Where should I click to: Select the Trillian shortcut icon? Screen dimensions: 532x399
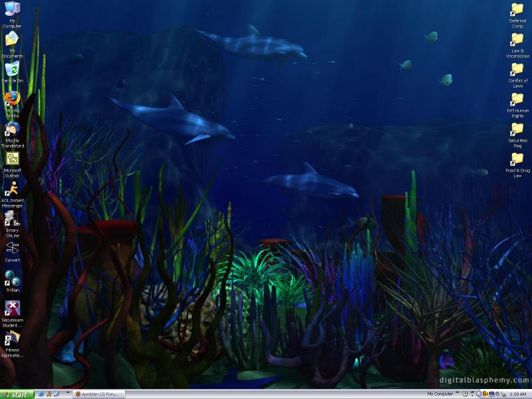click(12, 281)
